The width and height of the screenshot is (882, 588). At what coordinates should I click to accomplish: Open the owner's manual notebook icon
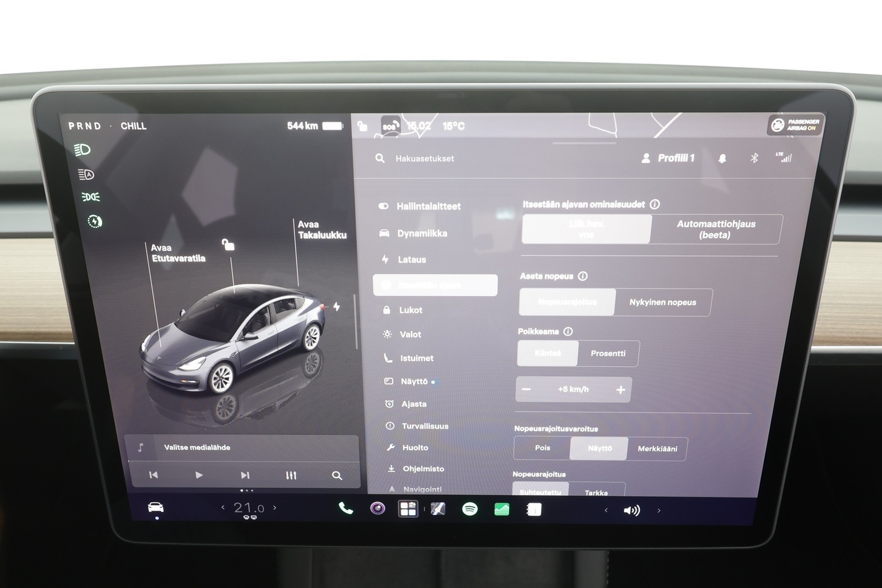[x=534, y=510]
